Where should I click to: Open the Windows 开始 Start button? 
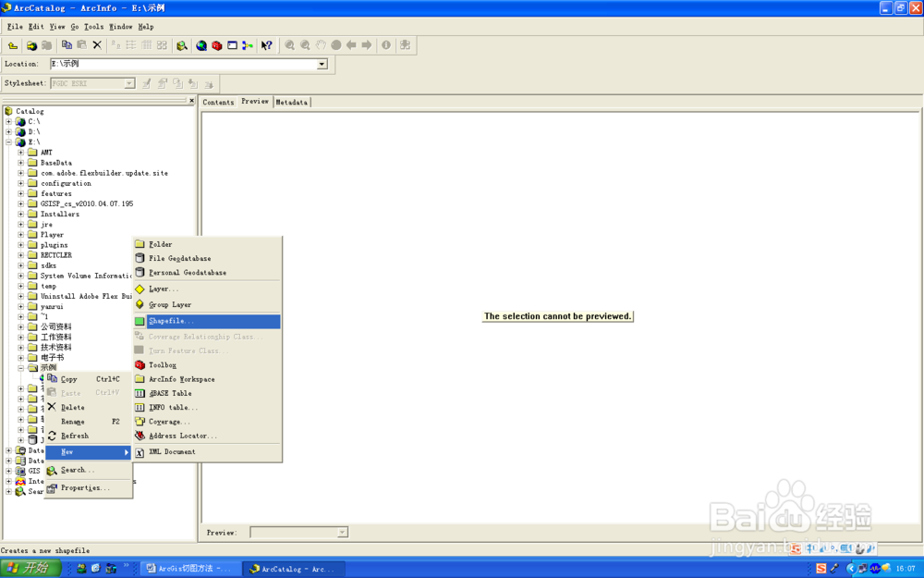[x=30, y=568]
